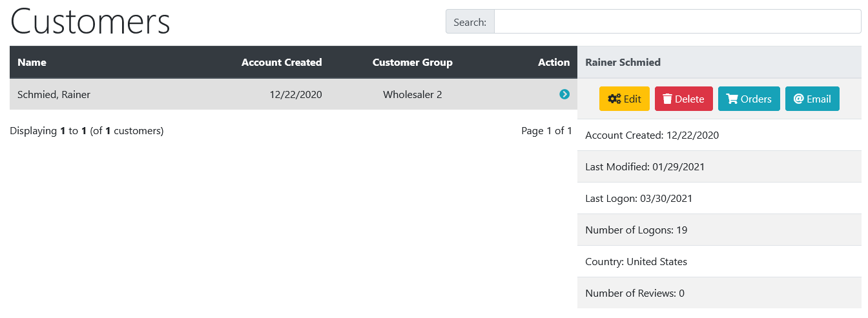Screen dimensions: 868x318
Task: Click the Page 1 of 1 indicator
Action: coord(546,131)
